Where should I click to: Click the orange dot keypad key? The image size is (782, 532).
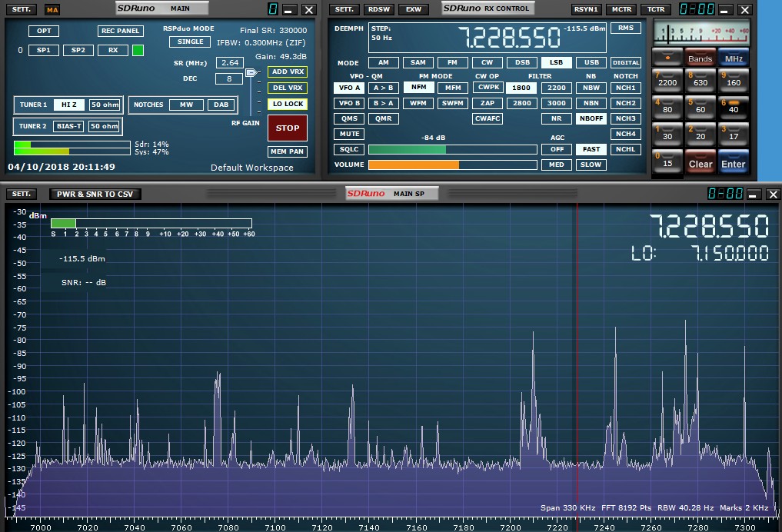tap(667, 57)
